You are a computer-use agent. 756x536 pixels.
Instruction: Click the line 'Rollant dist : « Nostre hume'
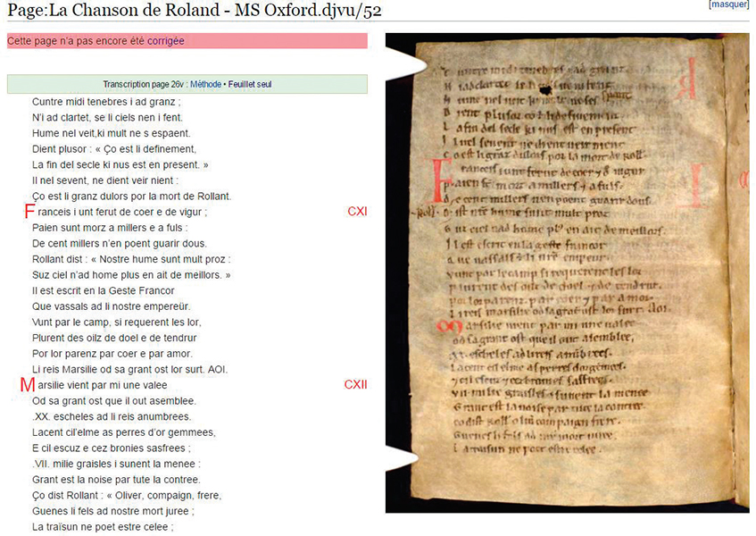pos(131,259)
